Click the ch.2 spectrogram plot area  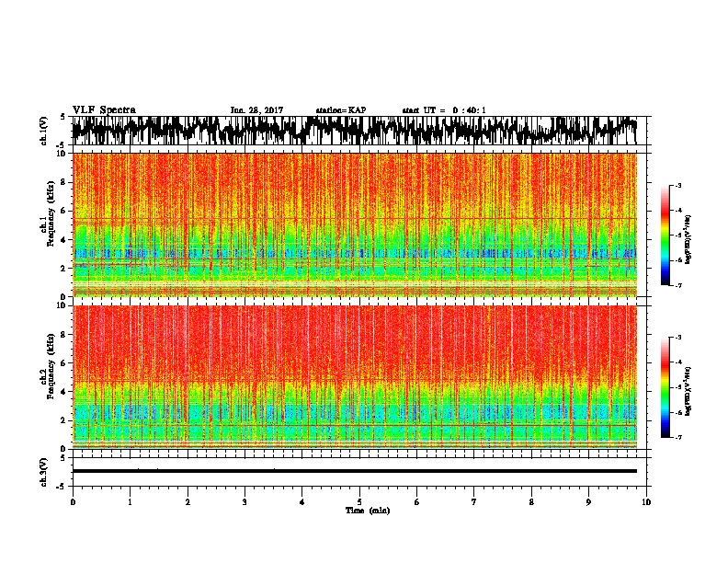(x=354, y=377)
